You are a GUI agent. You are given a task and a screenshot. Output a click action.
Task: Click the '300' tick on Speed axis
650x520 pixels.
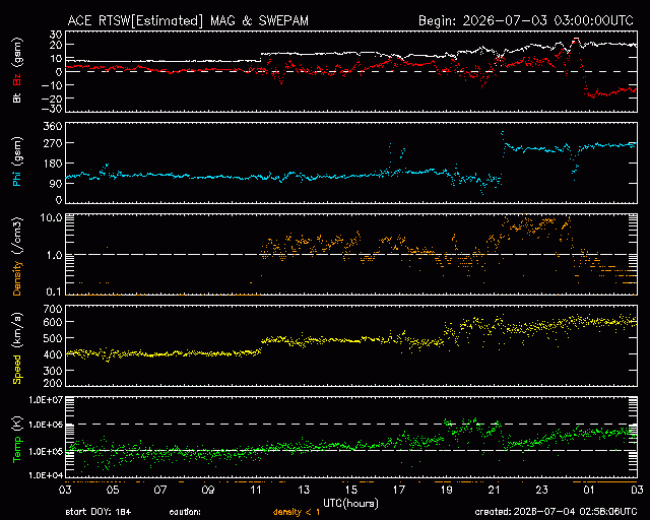tap(53, 370)
